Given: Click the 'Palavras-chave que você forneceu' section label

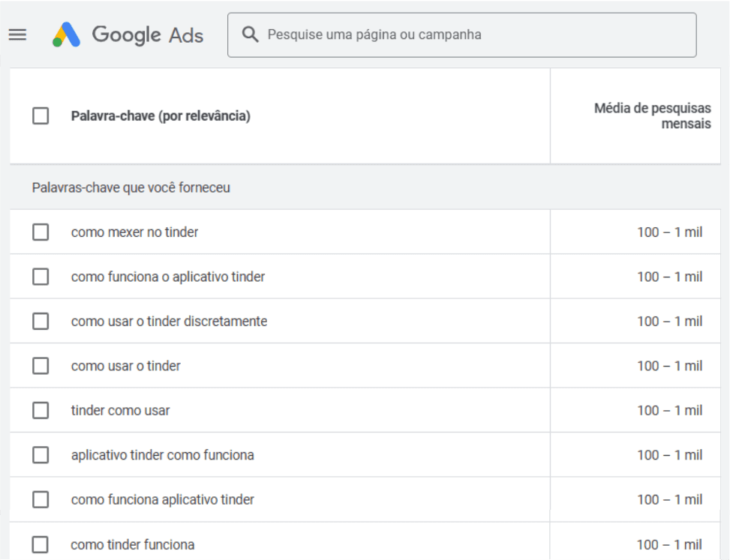Looking at the screenshot, I should (131, 187).
